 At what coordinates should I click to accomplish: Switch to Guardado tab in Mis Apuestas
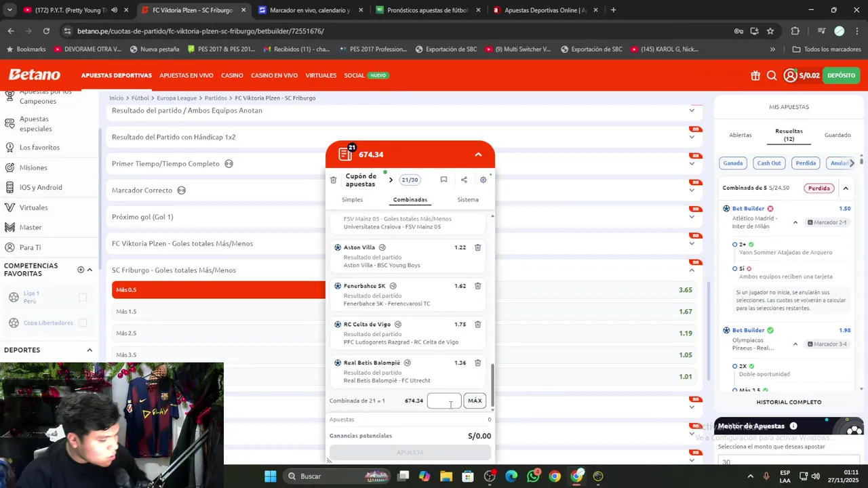pos(837,135)
